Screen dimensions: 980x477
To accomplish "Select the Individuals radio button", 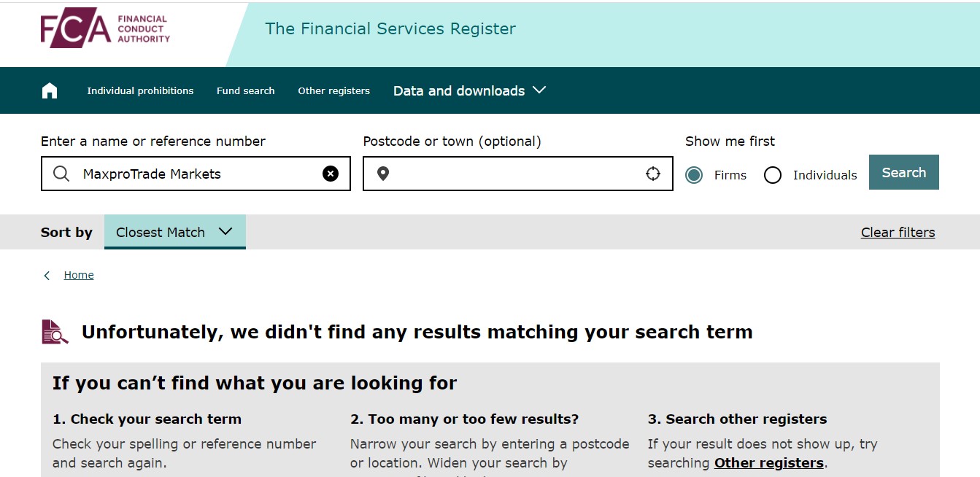I will coord(773,175).
